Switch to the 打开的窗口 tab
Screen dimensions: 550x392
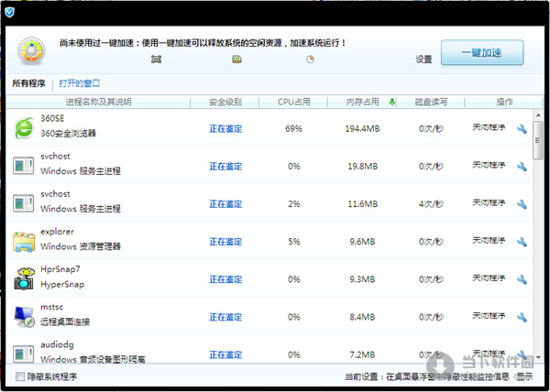pyautogui.click(x=80, y=83)
